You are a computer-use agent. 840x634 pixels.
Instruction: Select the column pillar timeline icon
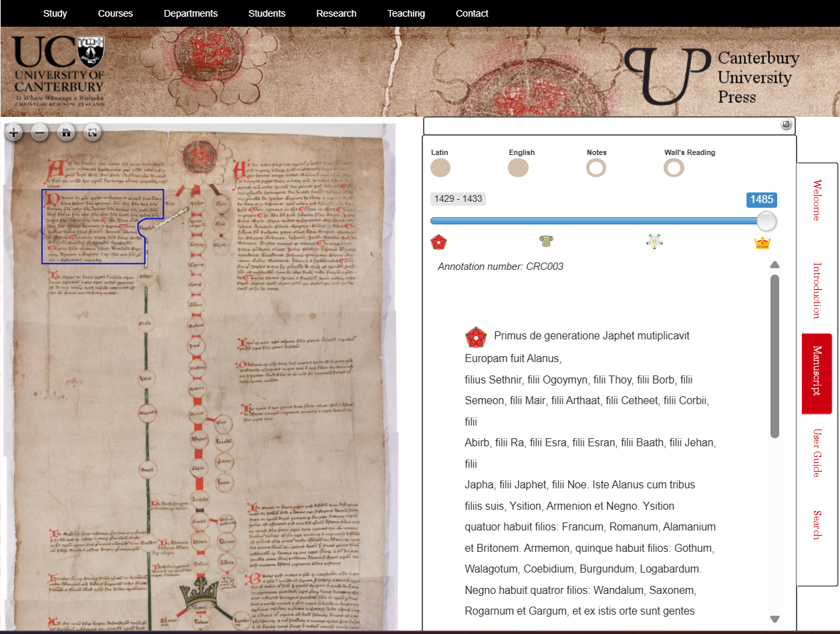(x=547, y=242)
